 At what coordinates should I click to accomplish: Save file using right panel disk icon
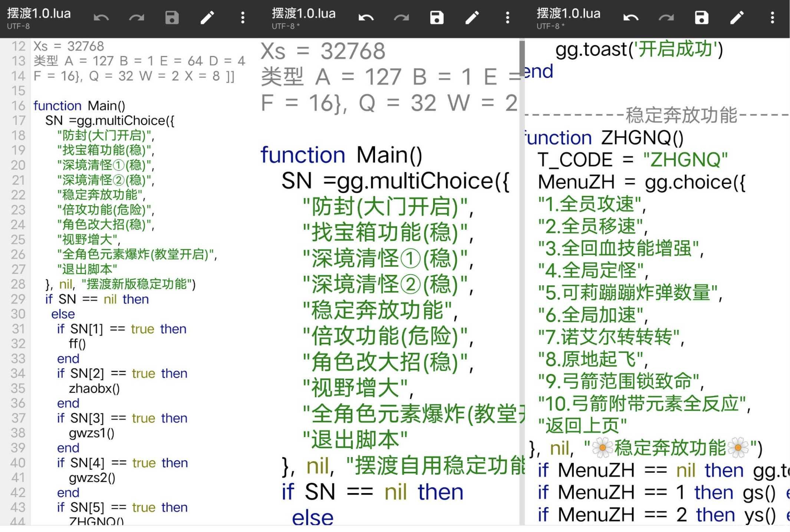pyautogui.click(x=701, y=17)
